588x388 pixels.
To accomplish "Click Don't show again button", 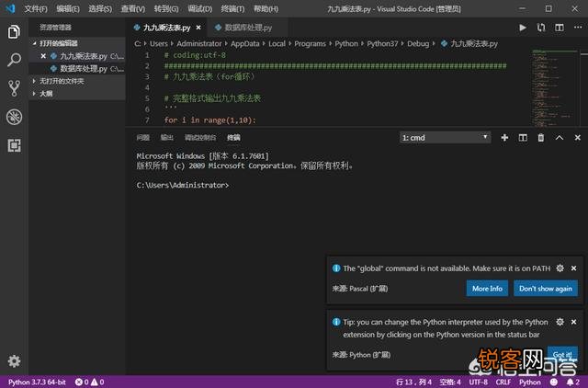I will 546,288.
